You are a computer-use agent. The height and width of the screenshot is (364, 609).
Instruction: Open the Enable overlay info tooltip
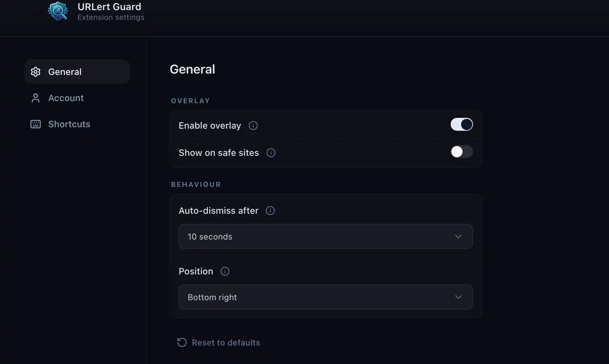253,126
